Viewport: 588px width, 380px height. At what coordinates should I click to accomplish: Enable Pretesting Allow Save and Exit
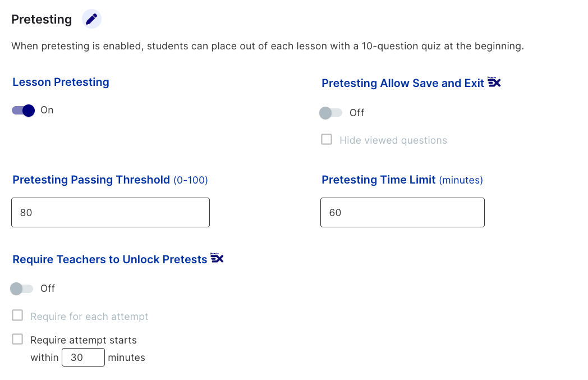(x=331, y=112)
